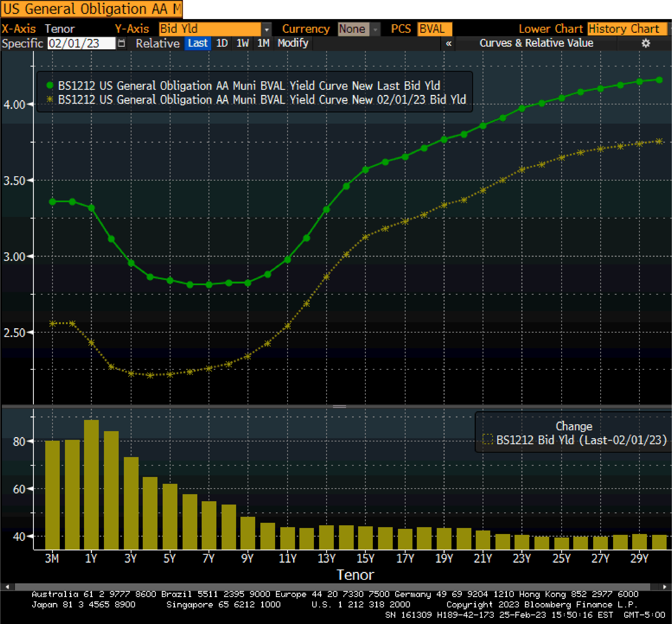Click the Specific date field 02/01/23
Screen dimensions: 672x624
[x=81, y=43]
